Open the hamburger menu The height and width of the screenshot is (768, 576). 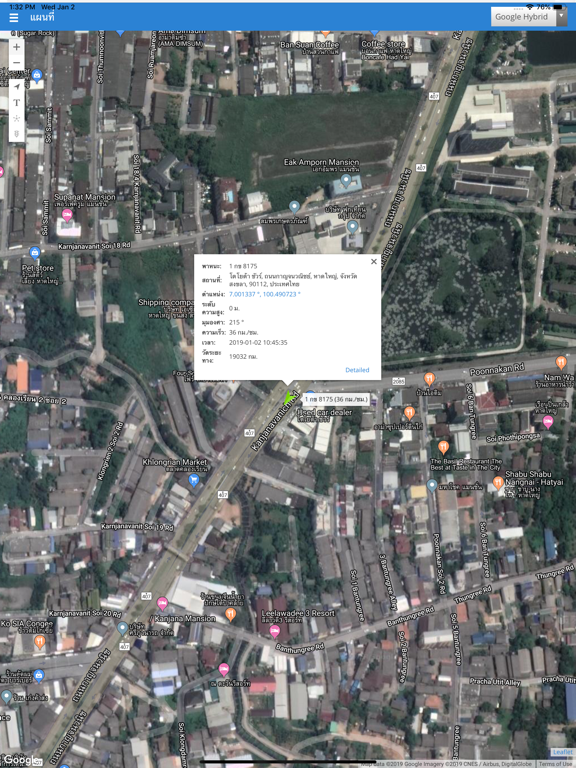click(x=14, y=18)
